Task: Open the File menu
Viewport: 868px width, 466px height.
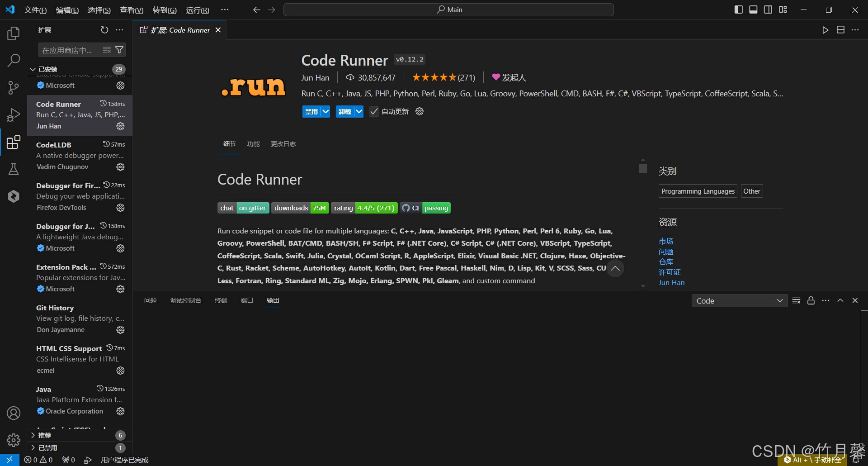Action: coord(35,10)
